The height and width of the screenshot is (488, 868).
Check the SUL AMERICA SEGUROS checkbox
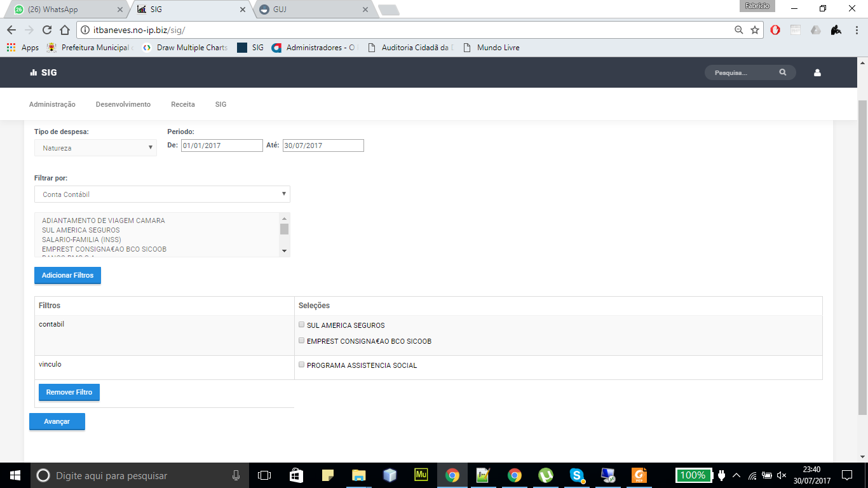click(302, 325)
